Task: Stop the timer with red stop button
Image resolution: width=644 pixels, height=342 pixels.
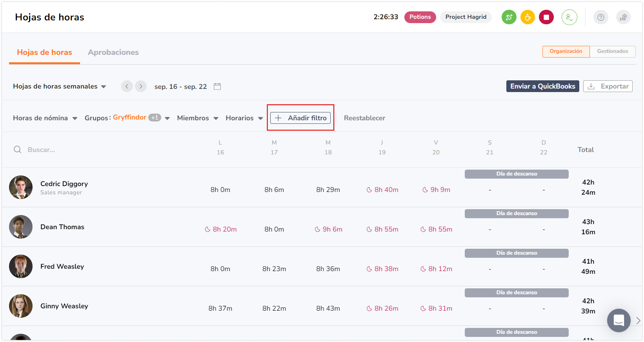Action: pos(546,17)
